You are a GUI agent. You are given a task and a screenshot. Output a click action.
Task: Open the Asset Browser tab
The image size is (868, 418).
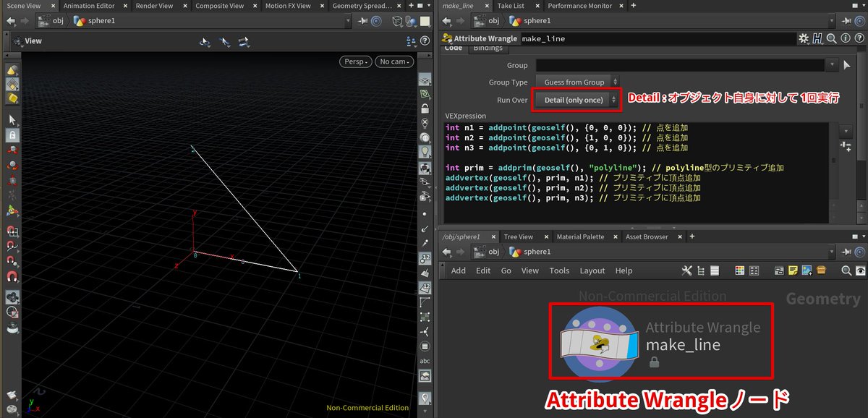point(647,236)
